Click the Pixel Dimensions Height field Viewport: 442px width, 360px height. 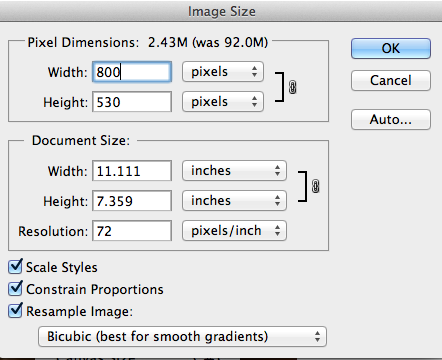click(132, 102)
